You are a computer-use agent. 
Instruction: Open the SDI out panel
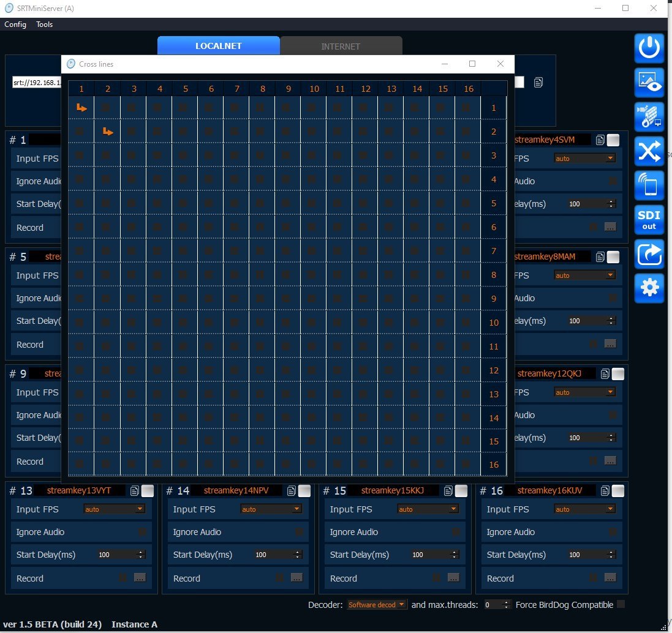click(x=649, y=220)
